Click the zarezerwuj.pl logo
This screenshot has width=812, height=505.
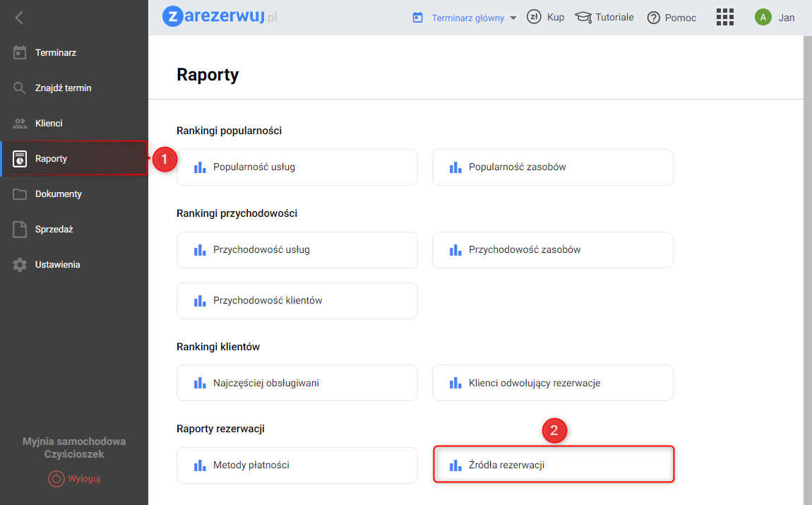[x=220, y=16]
